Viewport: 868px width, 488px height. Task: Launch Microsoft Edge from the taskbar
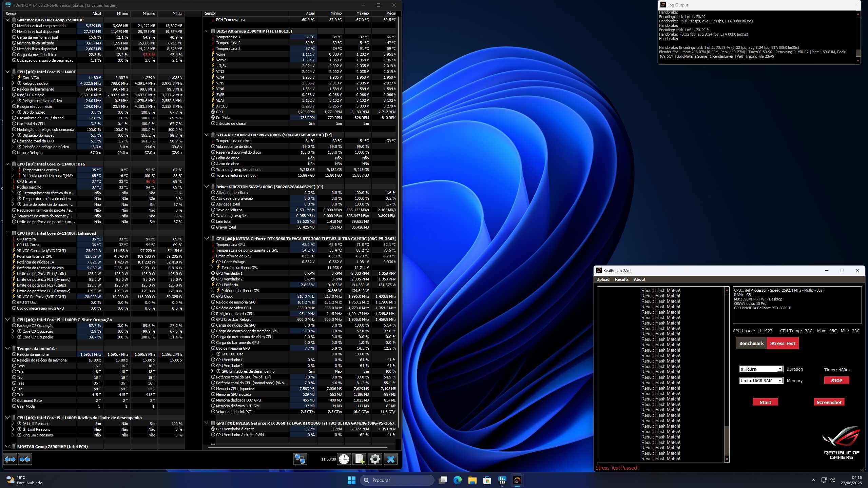coord(457,480)
